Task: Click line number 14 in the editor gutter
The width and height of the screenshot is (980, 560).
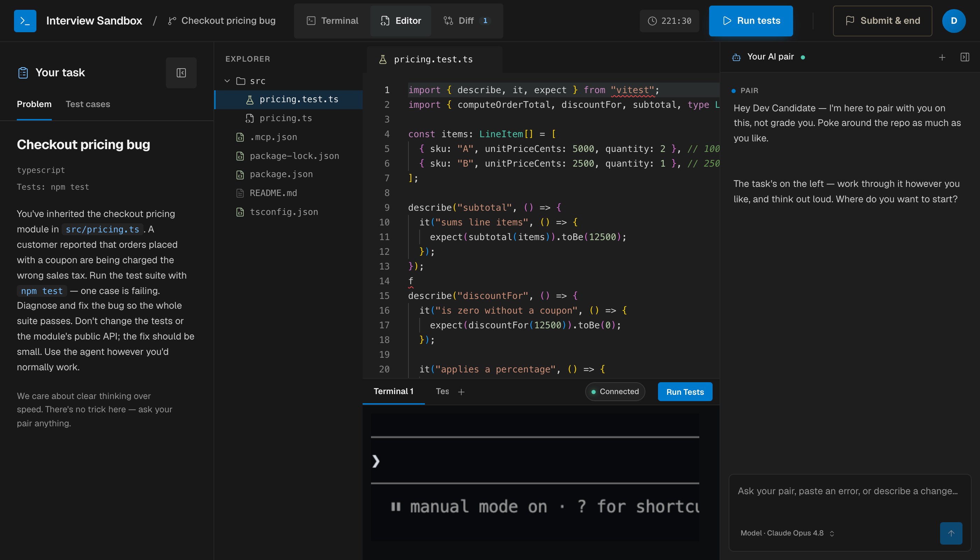Action: (384, 281)
